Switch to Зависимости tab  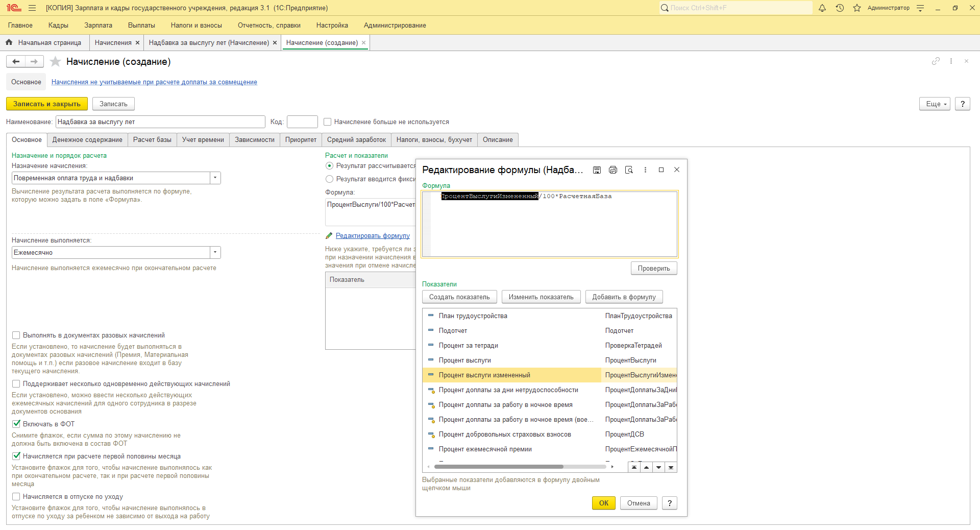pos(255,140)
